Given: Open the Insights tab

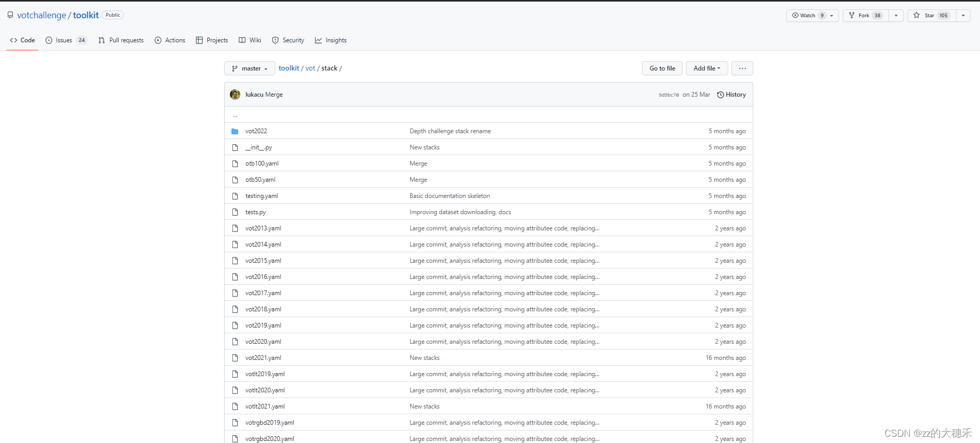Looking at the screenshot, I should [331, 40].
